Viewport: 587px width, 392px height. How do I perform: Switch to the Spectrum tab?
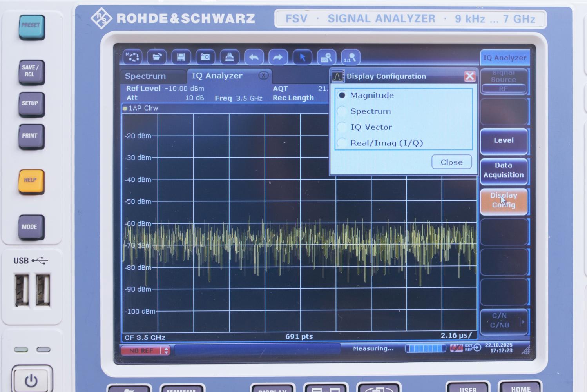pyautogui.click(x=145, y=76)
